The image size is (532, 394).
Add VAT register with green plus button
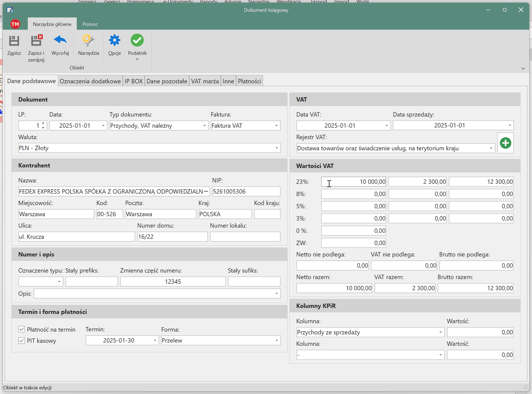(505, 143)
